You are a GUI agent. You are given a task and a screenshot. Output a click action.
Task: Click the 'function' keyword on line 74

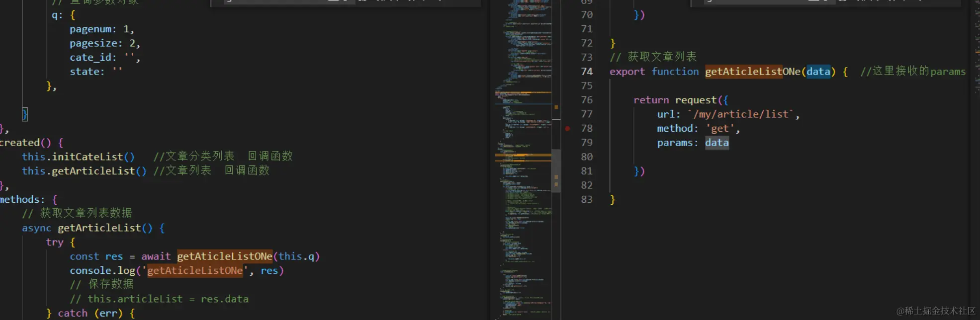coord(675,72)
